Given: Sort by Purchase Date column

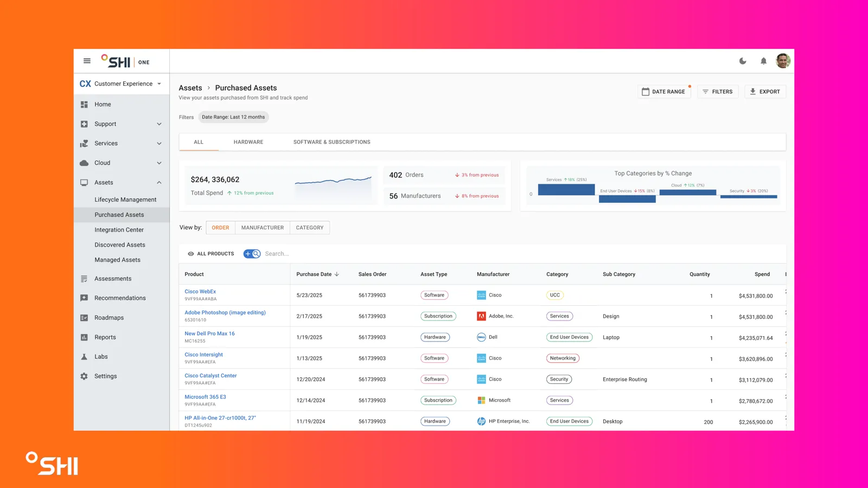Looking at the screenshot, I should click(317, 274).
